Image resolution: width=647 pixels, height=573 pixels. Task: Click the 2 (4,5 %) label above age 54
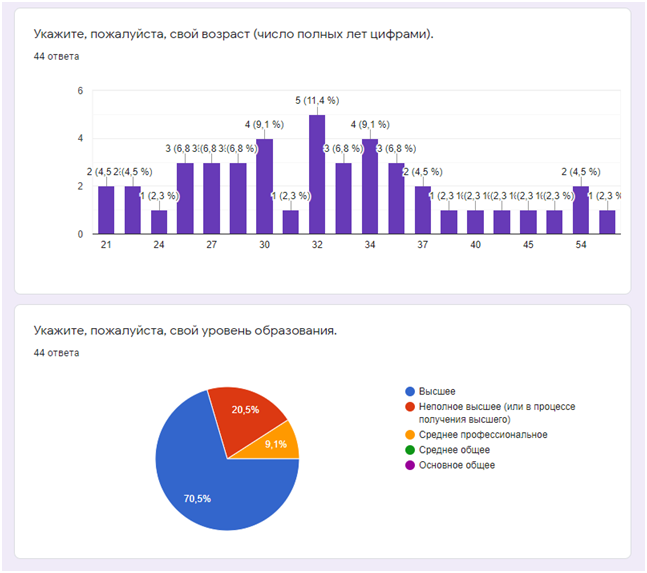click(x=581, y=172)
